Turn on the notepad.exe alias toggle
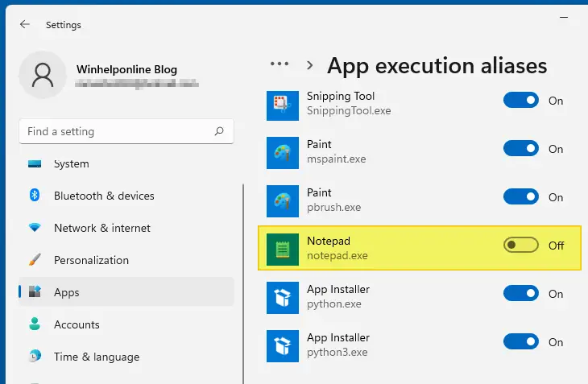This screenshot has width=588, height=384. click(521, 245)
